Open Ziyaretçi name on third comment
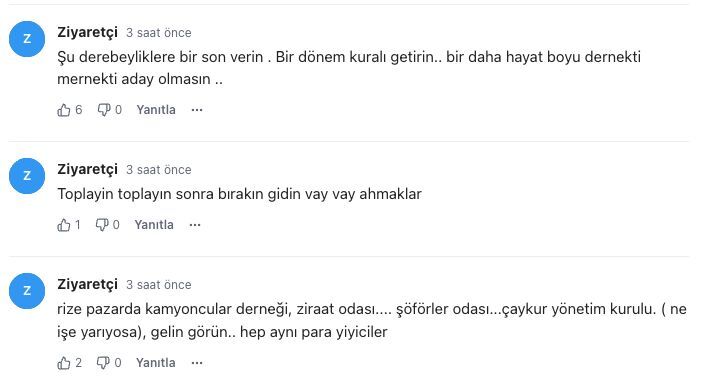The image size is (704, 387). (x=88, y=284)
